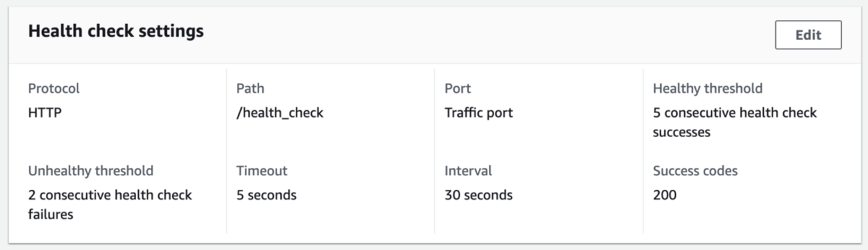Select the 5 seconds timeout value
The image size is (868, 250).
[266, 195]
